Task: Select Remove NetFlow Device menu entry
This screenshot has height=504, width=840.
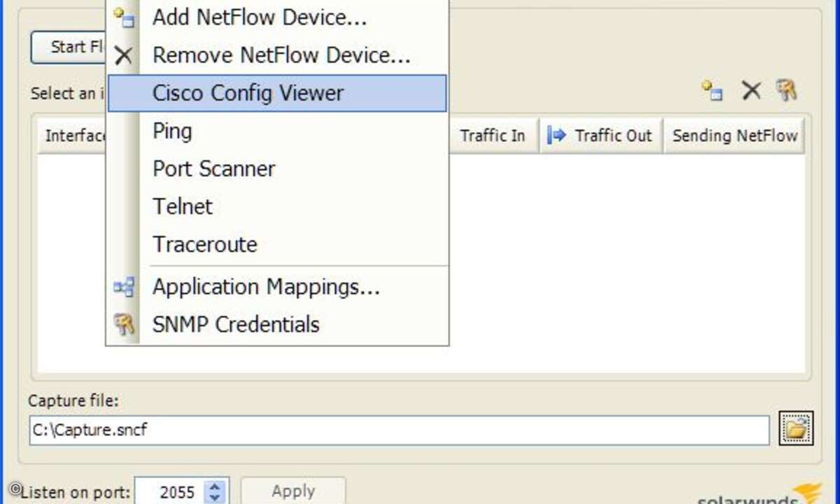Action: [277, 55]
